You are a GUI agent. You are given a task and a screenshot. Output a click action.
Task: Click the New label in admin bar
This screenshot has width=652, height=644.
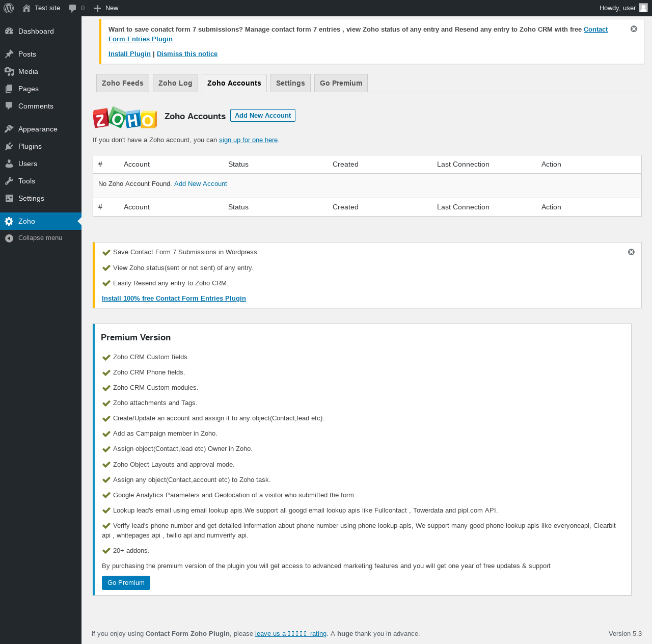(x=112, y=8)
